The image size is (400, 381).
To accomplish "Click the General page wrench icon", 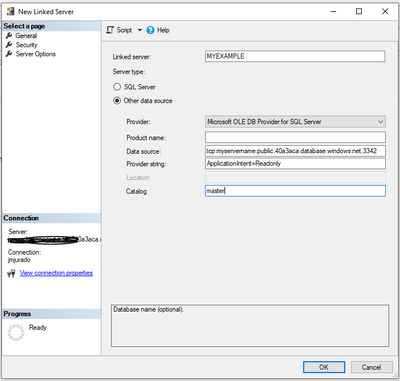I will [x=9, y=35].
